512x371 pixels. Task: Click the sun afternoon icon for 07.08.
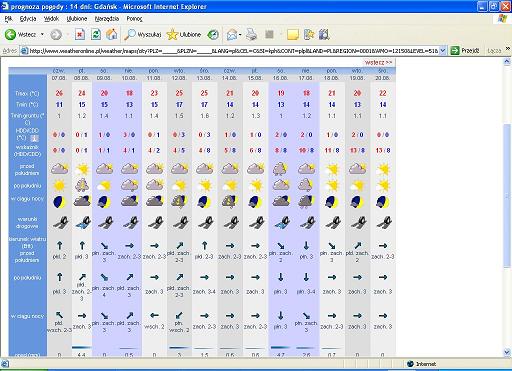coord(59,185)
